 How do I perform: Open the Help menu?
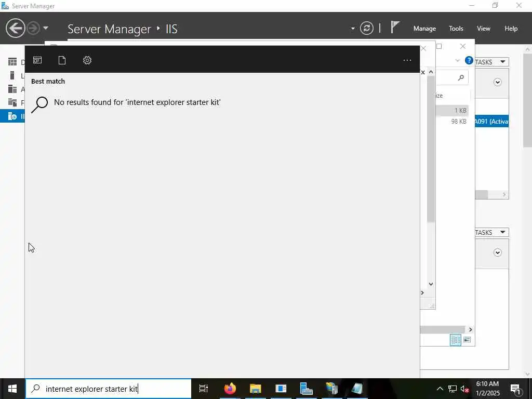click(x=511, y=29)
